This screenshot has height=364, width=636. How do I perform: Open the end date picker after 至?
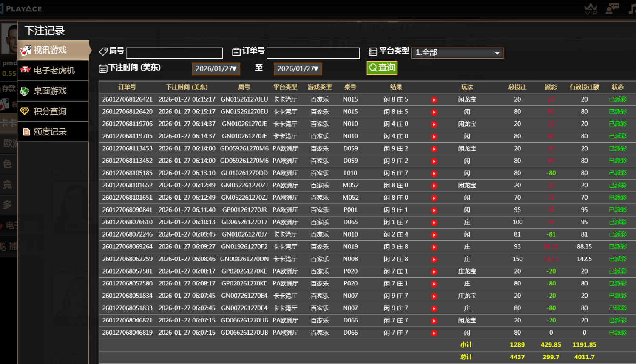click(x=297, y=68)
